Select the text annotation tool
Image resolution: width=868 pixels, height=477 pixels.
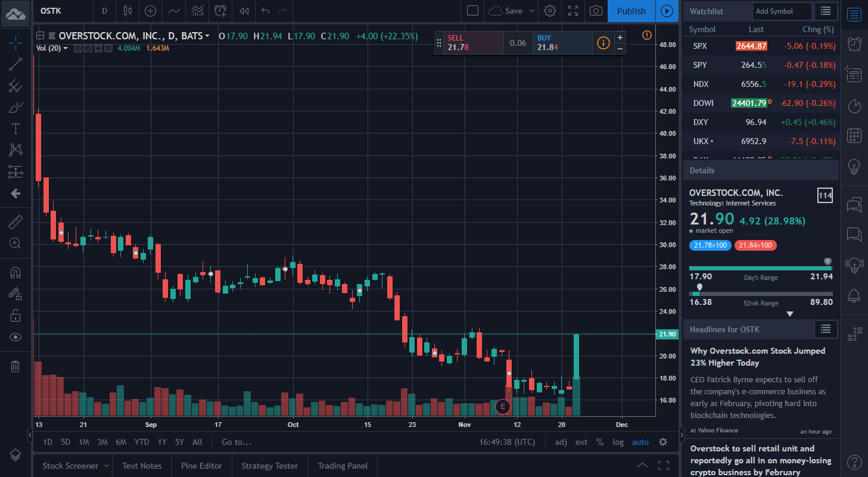pyautogui.click(x=15, y=129)
